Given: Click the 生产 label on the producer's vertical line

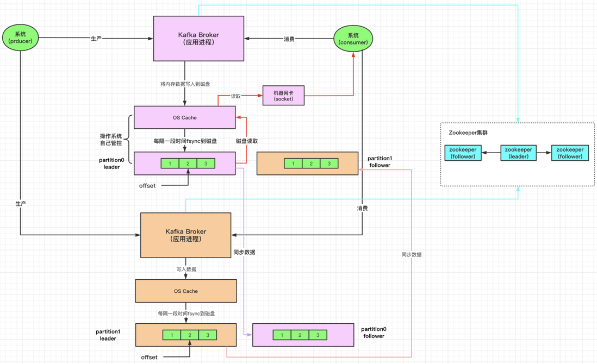Looking at the screenshot, I should (21, 204).
